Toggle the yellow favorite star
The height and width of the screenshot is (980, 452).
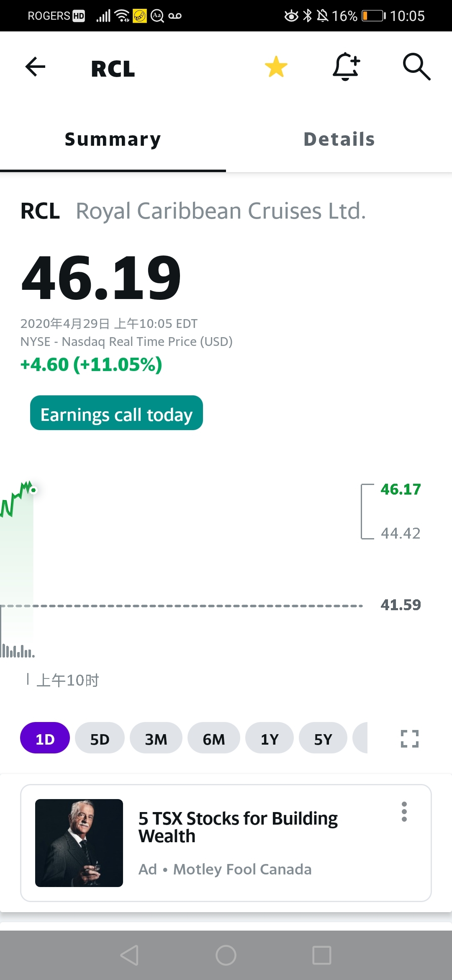click(x=276, y=67)
